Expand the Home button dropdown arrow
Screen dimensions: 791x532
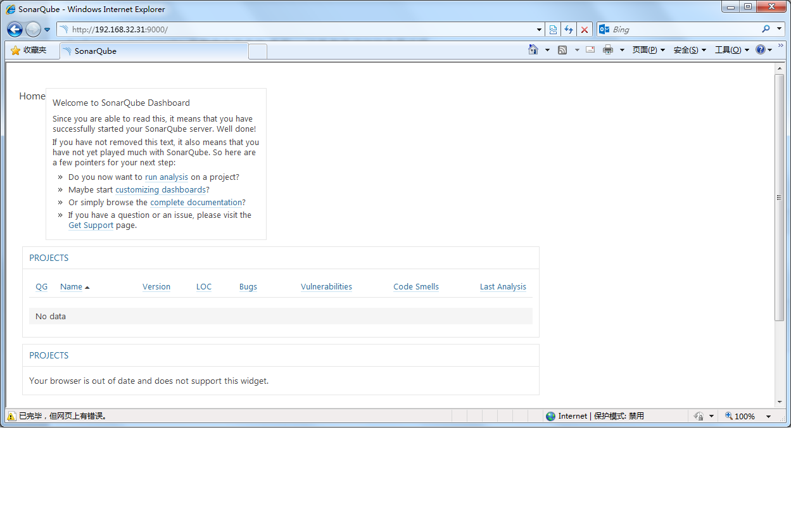547,50
